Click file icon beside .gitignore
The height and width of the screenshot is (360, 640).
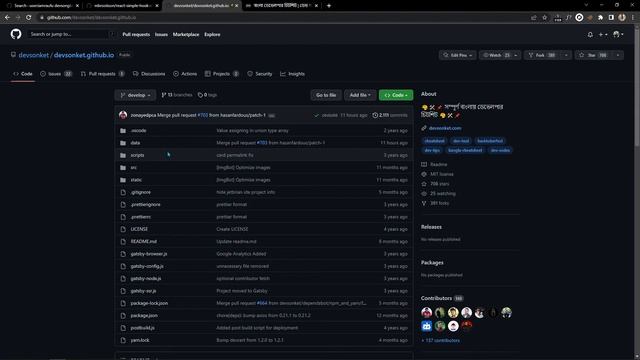click(123, 192)
